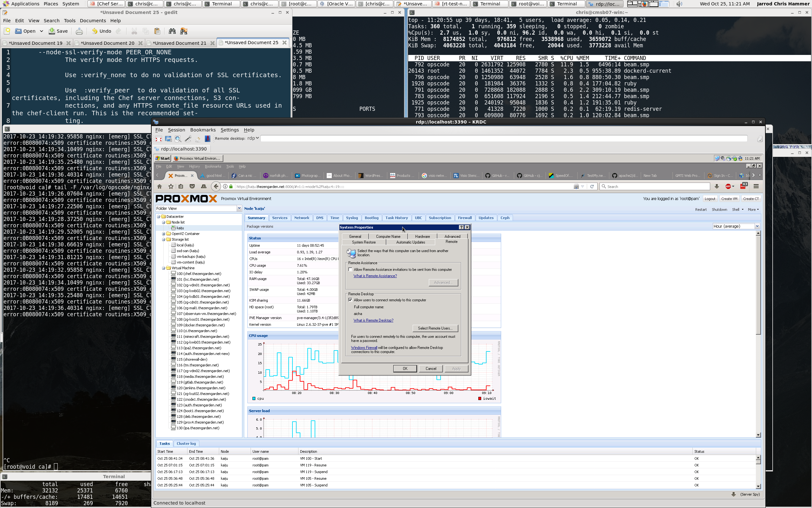Open the Folder View dropdown in Proxmox
The width and height of the screenshot is (812, 508).
[x=239, y=209]
